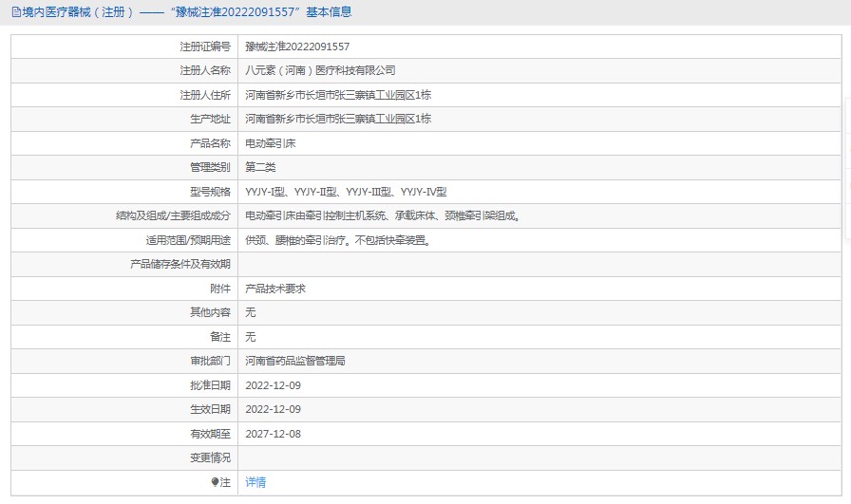This screenshot has height=504, width=851.
Task: Select the 生产地址 address value
Action: (338, 119)
